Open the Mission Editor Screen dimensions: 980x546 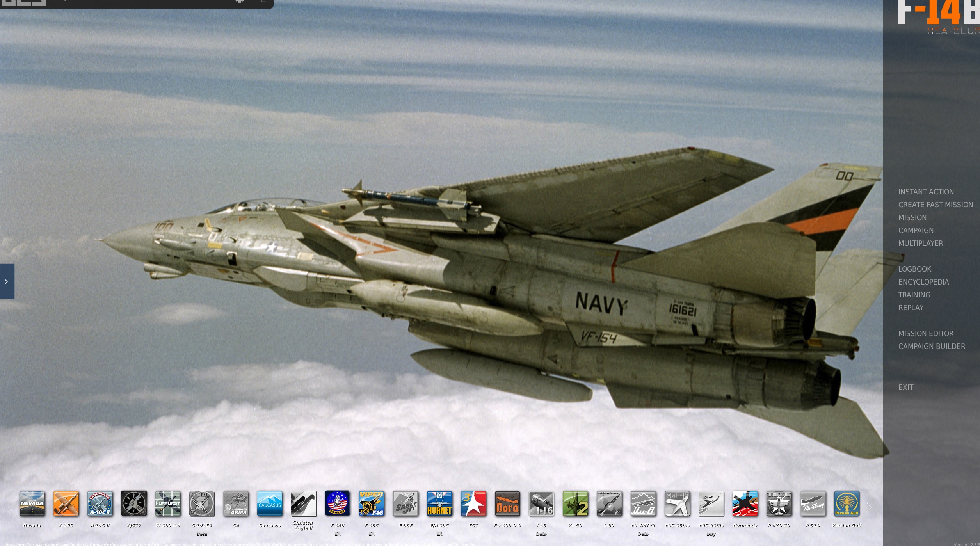[x=926, y=334]
